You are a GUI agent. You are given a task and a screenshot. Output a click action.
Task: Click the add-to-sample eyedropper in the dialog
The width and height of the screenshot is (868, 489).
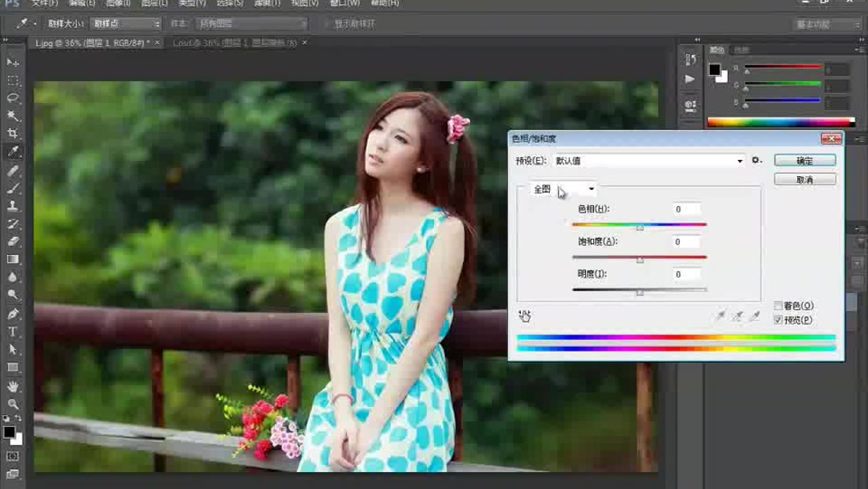737,316
